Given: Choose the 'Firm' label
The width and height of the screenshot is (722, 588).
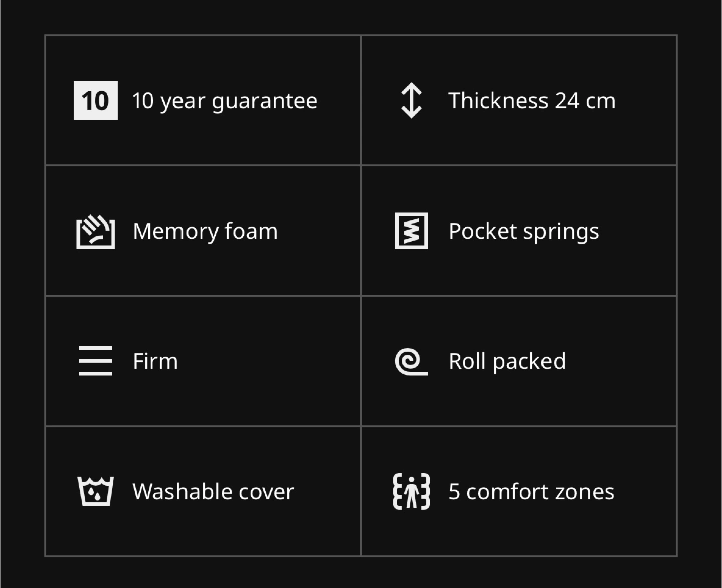Looking at the screenshot, I should (155, 361).
